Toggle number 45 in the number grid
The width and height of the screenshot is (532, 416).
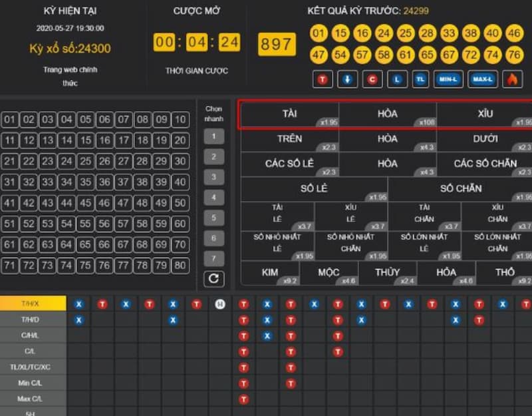(85, 203)
